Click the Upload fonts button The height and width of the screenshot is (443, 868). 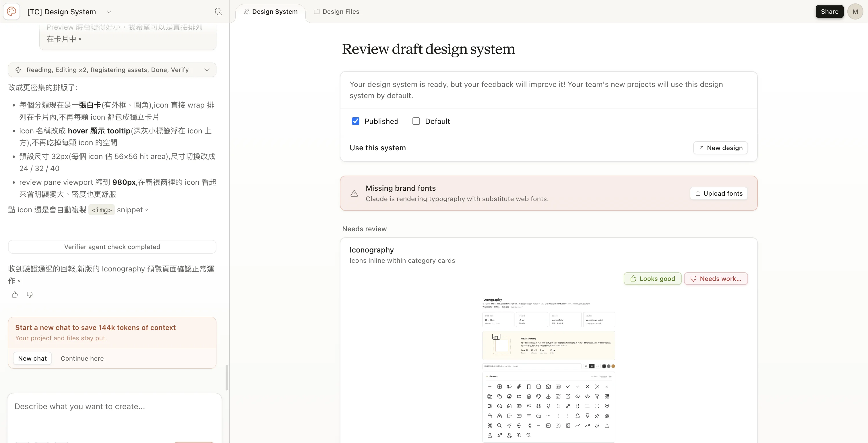coord(719,193)
